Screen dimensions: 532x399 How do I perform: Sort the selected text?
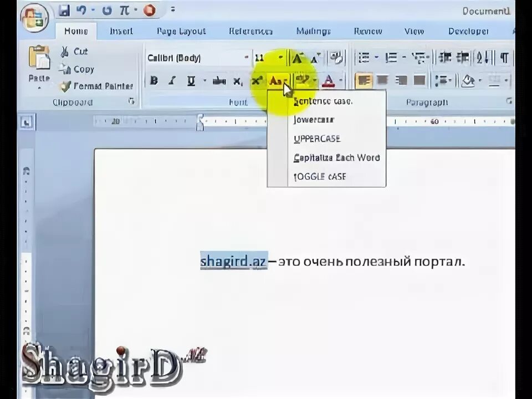(483, 58)
